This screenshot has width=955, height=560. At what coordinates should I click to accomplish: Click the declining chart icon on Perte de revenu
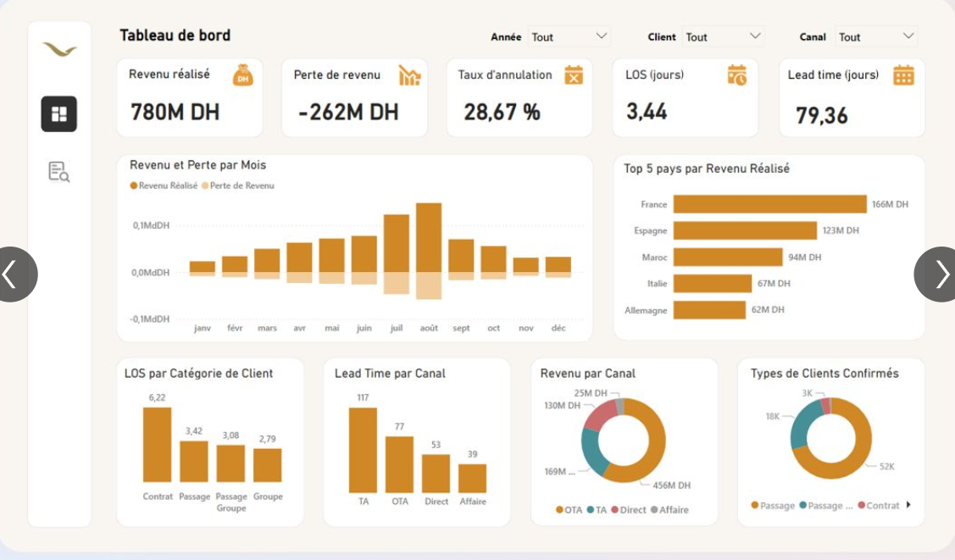click(409, 75)
